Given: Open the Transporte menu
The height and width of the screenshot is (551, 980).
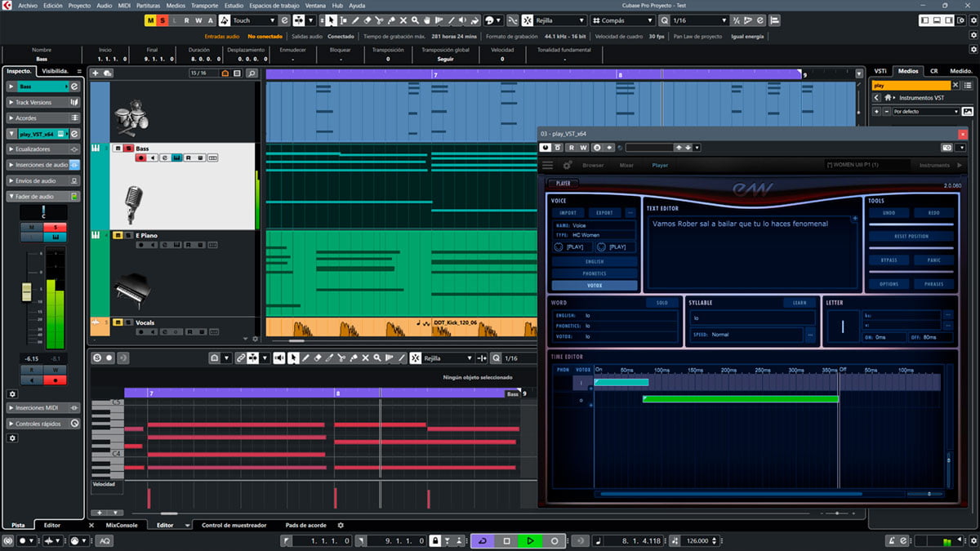Looking at the screenshot, I should 204,5.
